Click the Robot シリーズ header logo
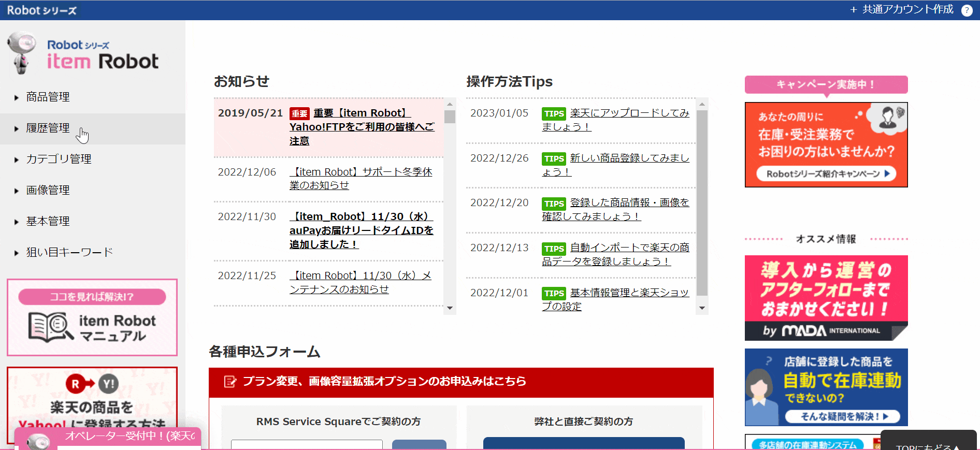The height and width of the screenshot is (450, 980). 42,10
